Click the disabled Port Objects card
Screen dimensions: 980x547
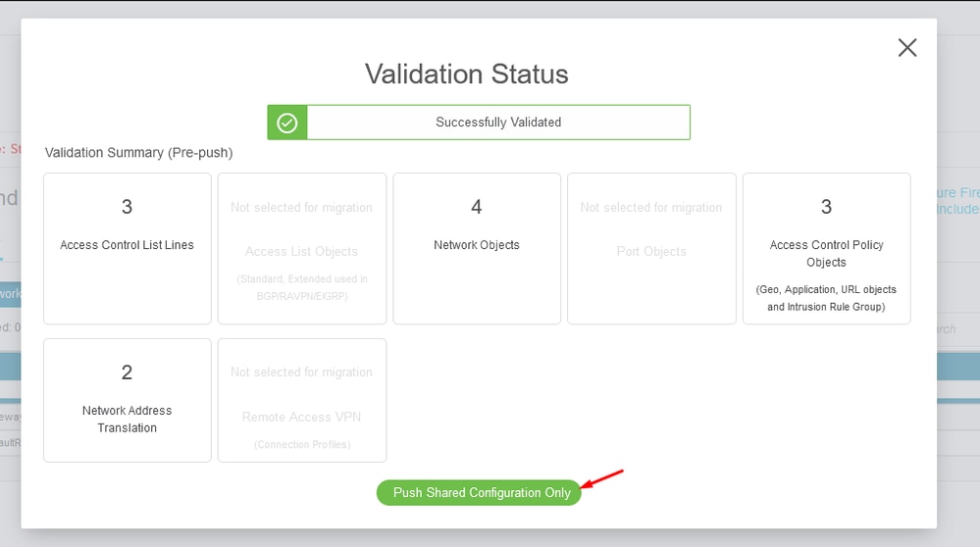pyautogui.click(x=651, y=249)
